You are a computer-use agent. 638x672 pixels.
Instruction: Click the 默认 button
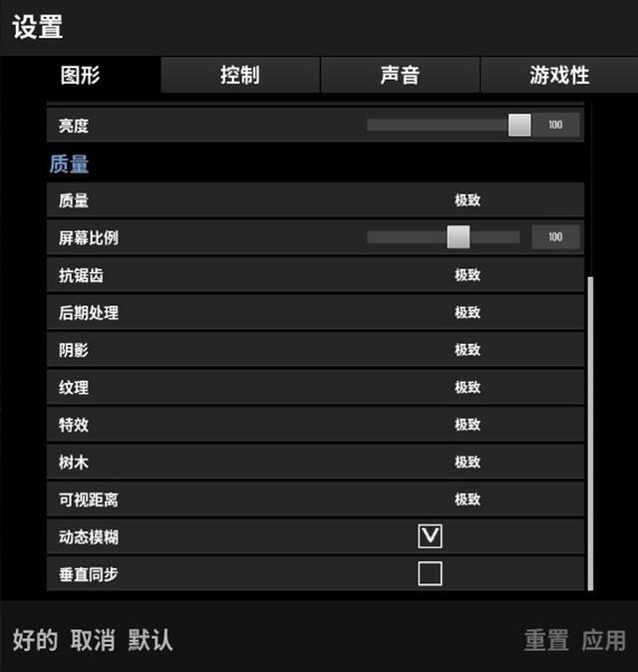click(151, 640)
